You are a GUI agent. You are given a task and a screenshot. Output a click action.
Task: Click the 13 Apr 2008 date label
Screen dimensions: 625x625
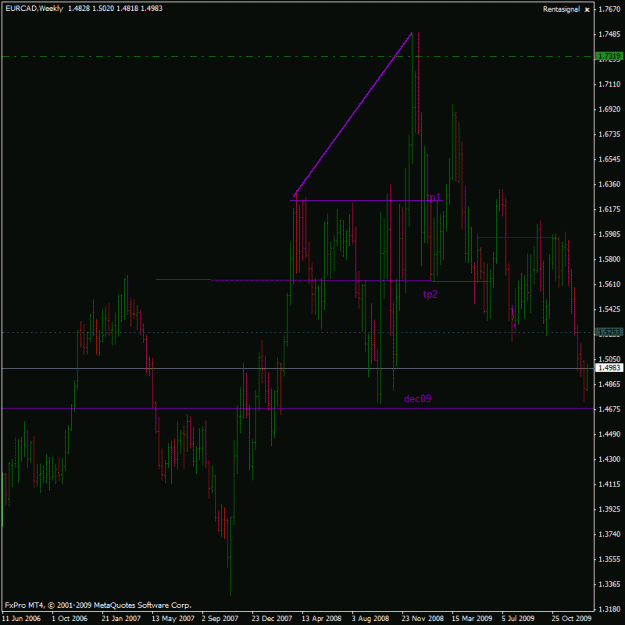[x=322, y=618]
